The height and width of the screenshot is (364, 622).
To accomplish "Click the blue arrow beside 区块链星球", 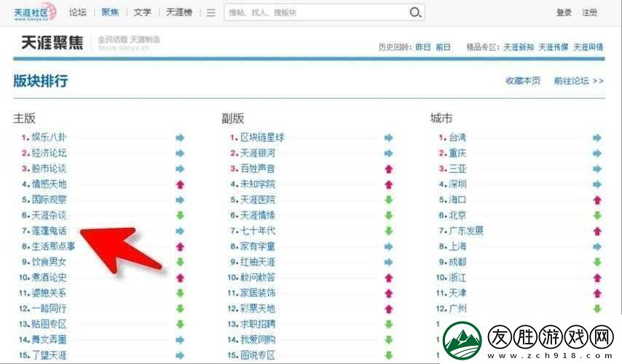I will (388, 138).
